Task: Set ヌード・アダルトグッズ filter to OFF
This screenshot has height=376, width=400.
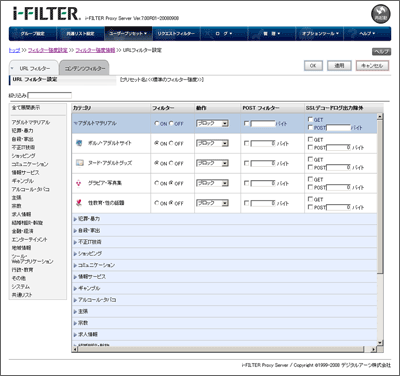Action: pyautogui.click(x=171, y=163)
